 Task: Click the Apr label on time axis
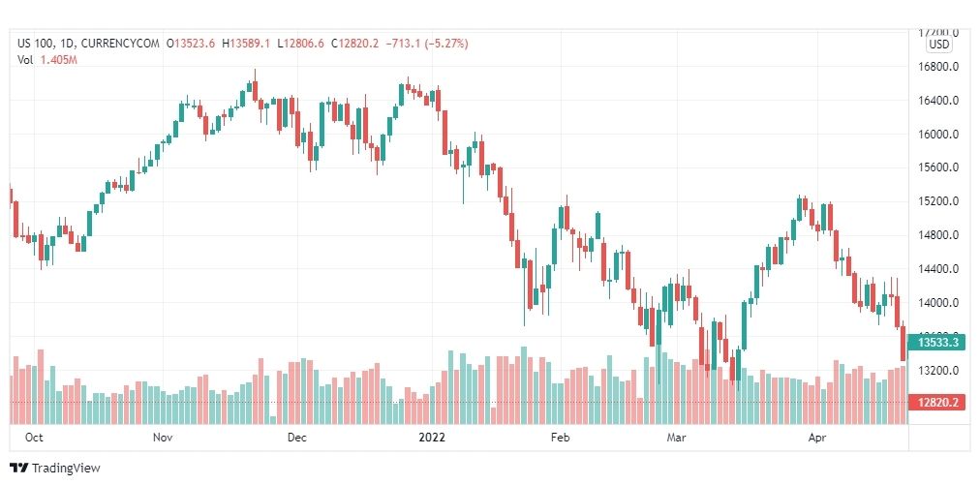(817, 438)
